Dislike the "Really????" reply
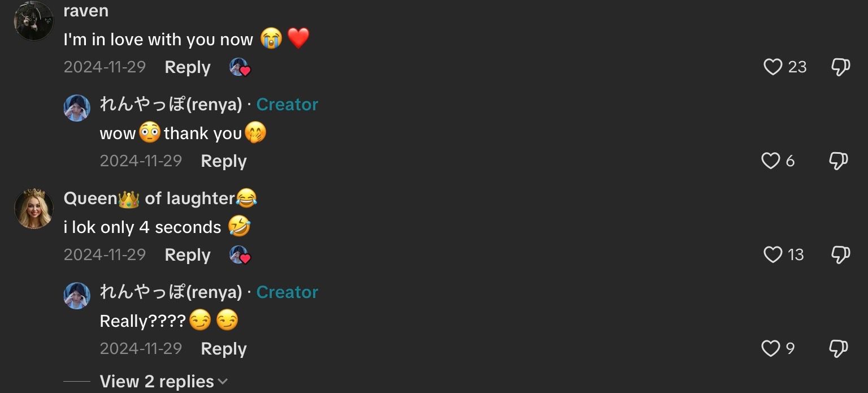Screen dimensions: 868x393 tap(838, 349)
